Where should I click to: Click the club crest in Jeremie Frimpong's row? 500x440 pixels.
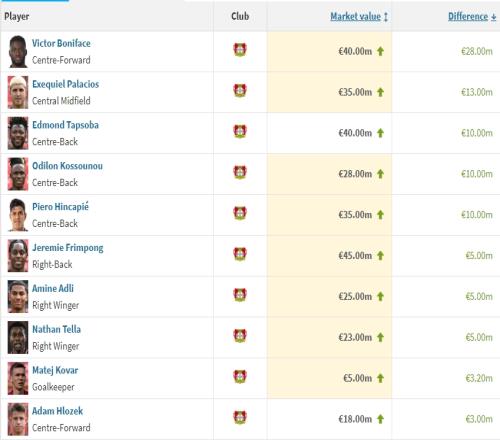point(240,254)
